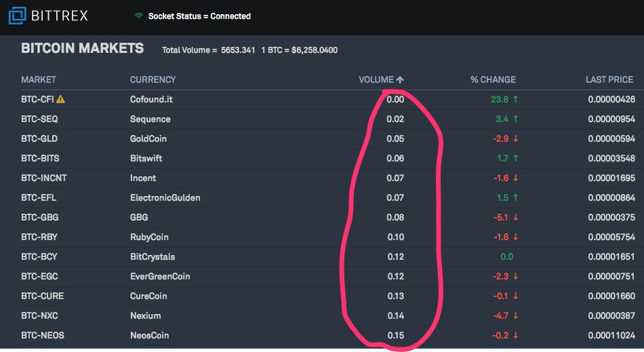Click the up arrow in ElectronicGulden row
Viewport: 644px width, 352px height.
(515, 197)
